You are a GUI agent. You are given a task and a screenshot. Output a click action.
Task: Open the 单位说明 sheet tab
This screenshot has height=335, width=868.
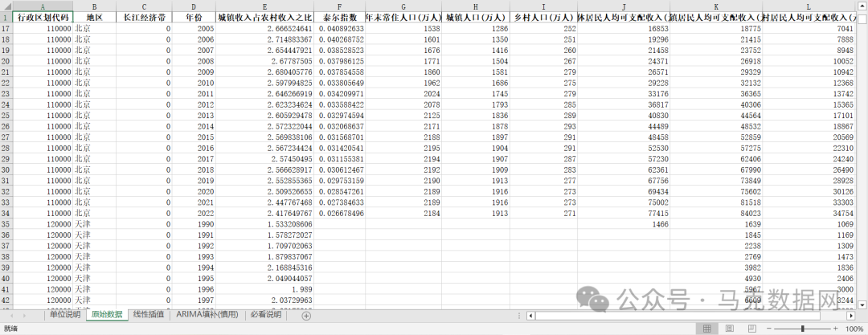click(66, 316)
